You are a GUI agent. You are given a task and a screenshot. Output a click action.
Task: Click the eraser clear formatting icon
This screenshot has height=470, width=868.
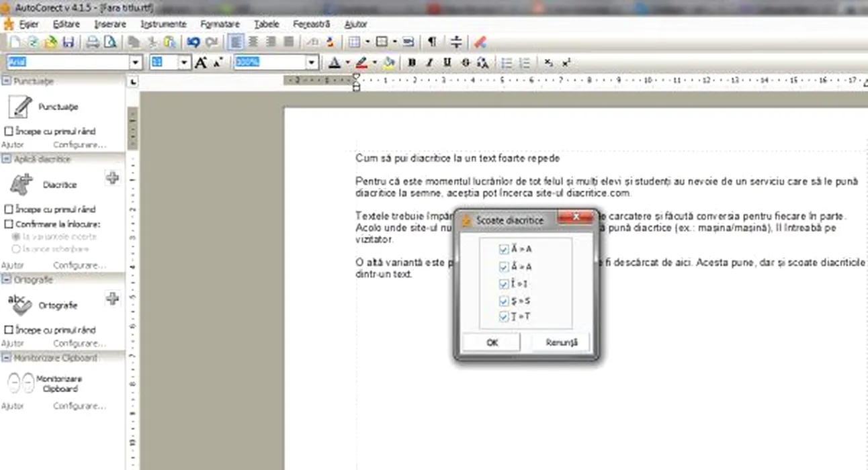coord(480,42)
